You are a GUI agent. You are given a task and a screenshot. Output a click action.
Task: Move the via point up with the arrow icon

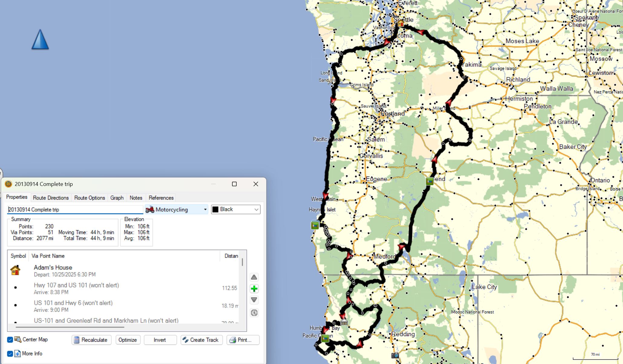[254, 277]
